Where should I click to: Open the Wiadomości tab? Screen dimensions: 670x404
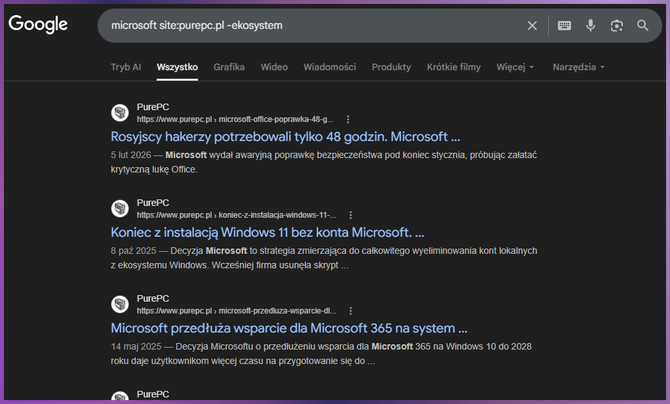[x=329, y=67]
